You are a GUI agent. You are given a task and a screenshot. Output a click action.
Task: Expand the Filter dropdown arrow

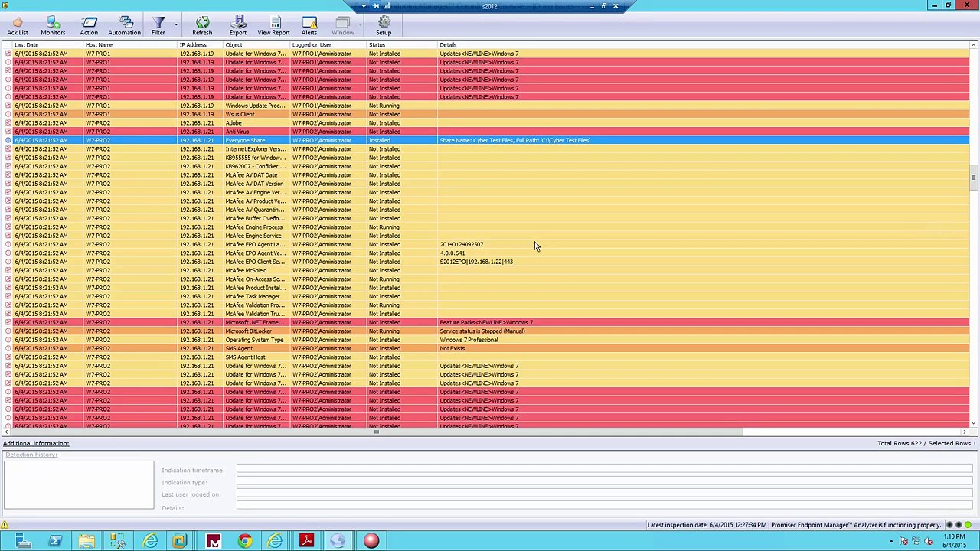coord(176,25)
